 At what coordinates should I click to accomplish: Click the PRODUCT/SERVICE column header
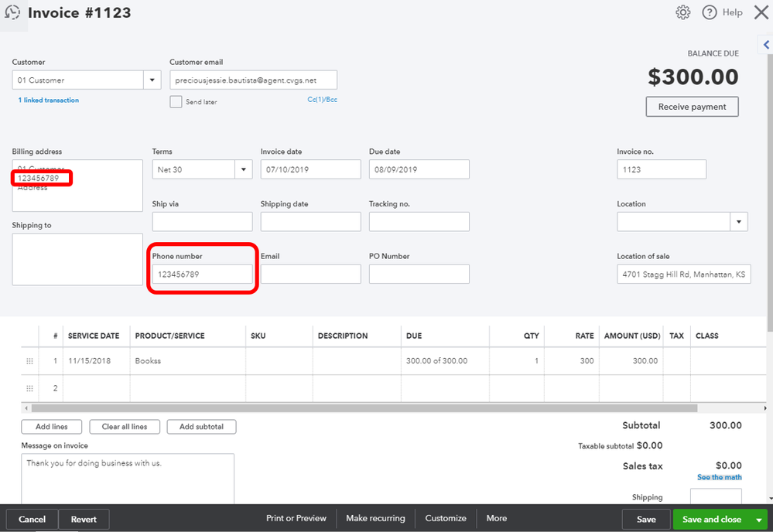click(x=169, y=336)
